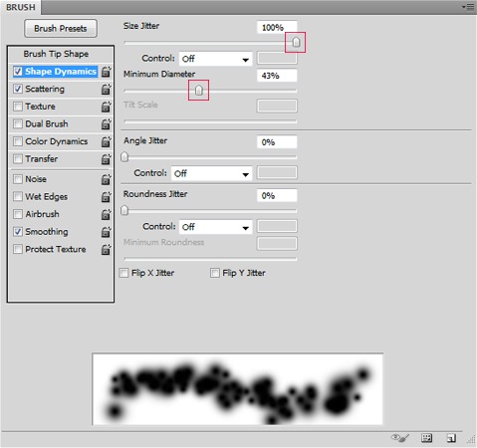Click the Angle Jitter percentage field
The height and width of the screenshot is (448, 477).
pos(277,142)
